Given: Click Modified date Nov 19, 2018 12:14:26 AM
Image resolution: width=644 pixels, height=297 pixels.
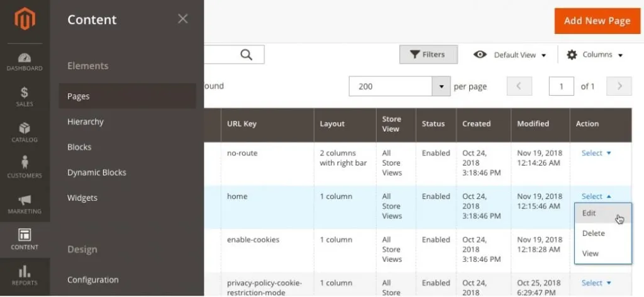Looking at the screenshot, I should point(540,158).
